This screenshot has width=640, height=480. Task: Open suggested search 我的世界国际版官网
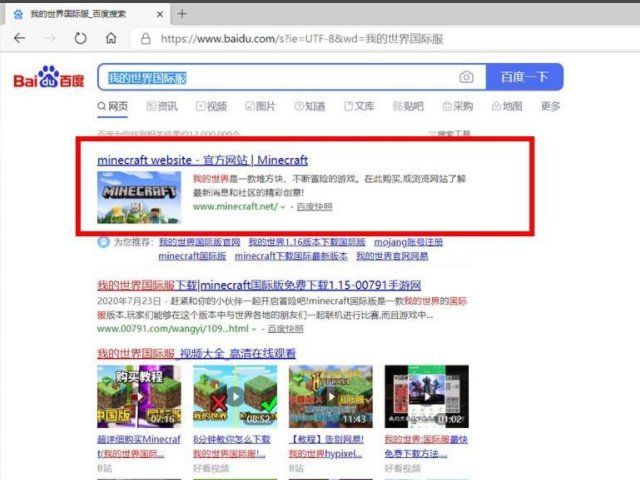point(199,242)
